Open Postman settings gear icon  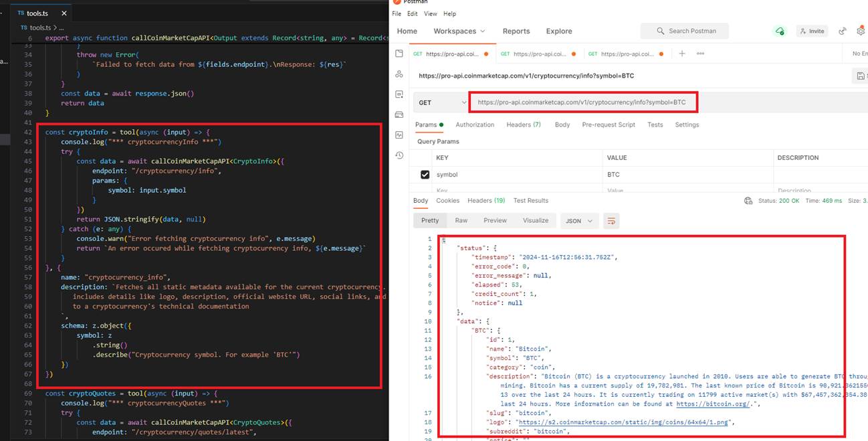861,31
